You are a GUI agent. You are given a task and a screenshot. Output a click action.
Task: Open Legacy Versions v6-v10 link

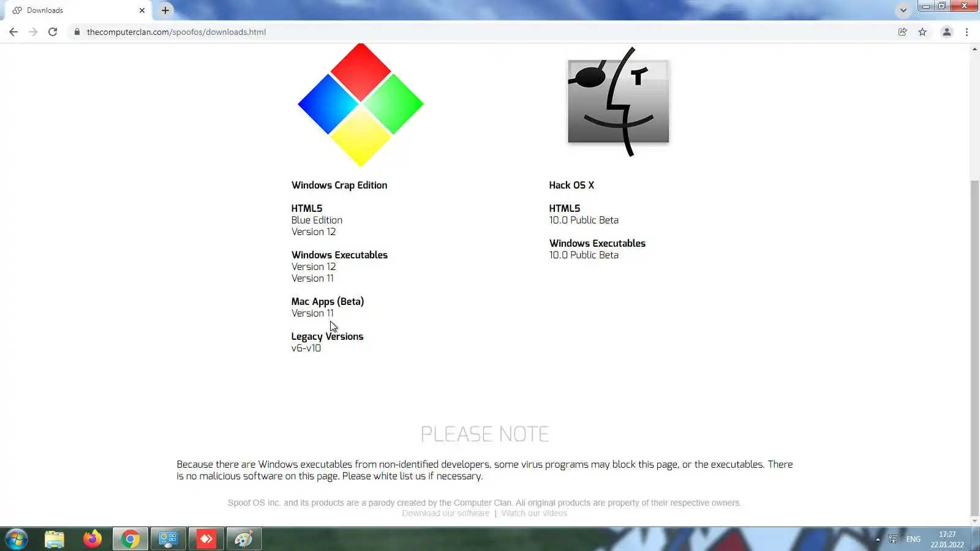click(306, 348)
